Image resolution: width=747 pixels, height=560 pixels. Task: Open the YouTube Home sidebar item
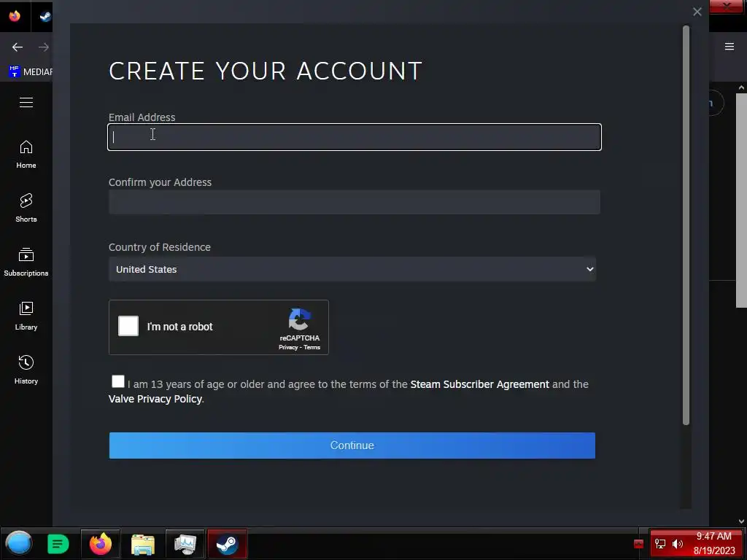[26, 155]
